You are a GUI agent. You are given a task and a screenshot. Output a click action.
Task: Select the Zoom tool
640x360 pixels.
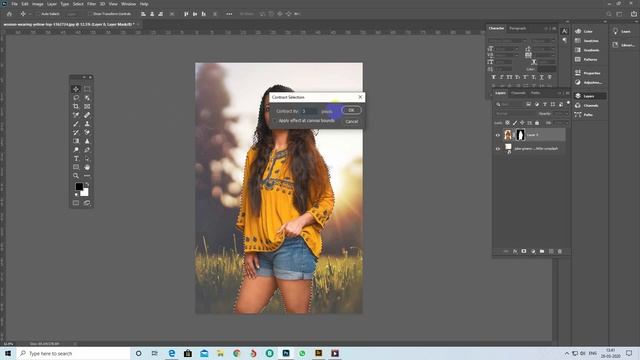(x=76, y=176)
